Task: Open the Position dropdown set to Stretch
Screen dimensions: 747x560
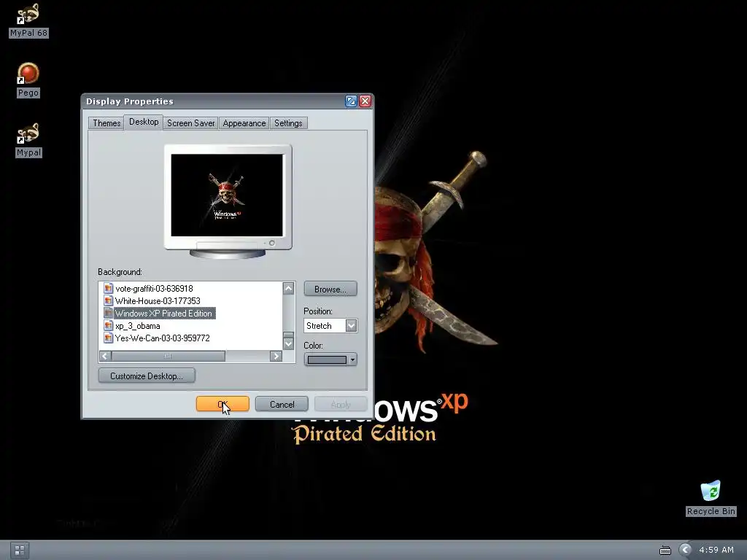Action: [x=330, y=326]
